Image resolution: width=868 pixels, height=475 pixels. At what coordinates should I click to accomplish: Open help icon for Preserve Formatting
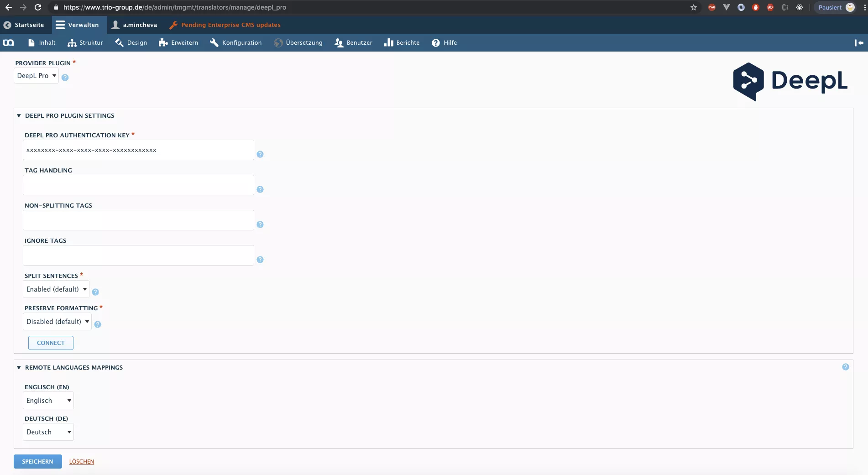(x=98, y=324)
